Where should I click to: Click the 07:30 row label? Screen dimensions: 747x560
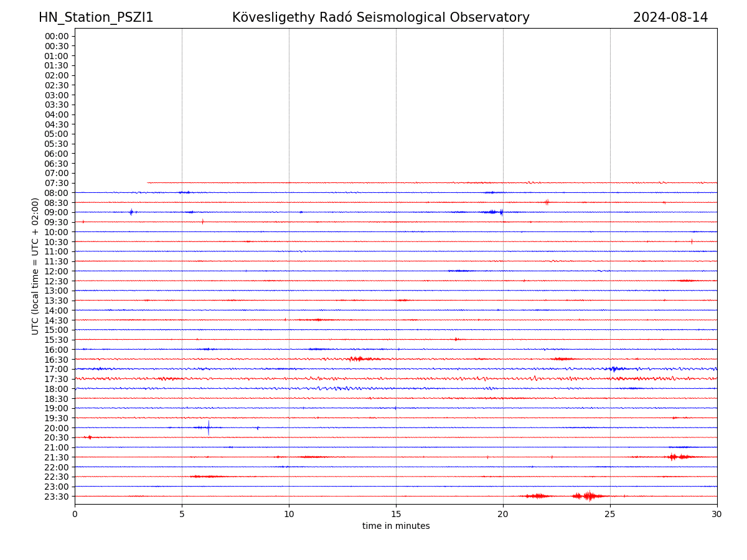tap(56, 183)
